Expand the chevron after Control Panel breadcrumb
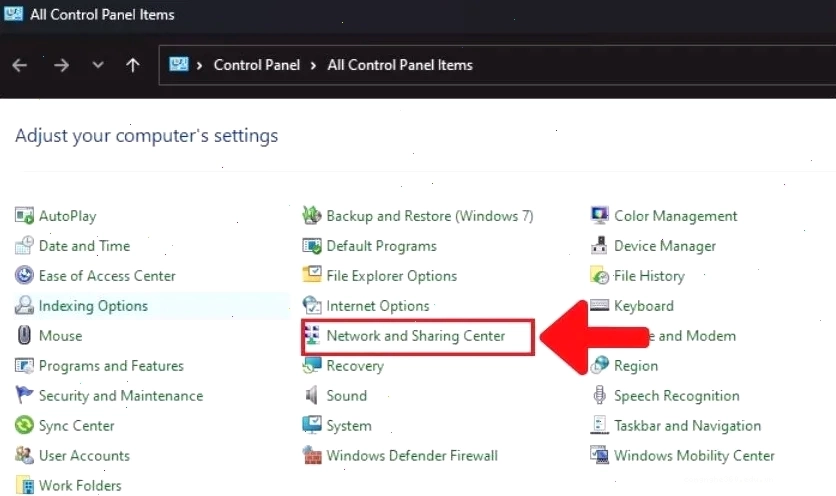This screenshot has height=496, width=836. (x=313, y=66)
